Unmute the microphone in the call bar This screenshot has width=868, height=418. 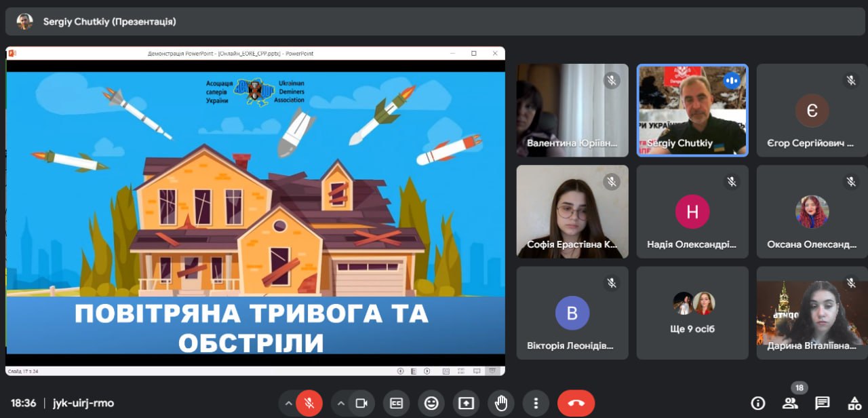[x=309, y=403]
